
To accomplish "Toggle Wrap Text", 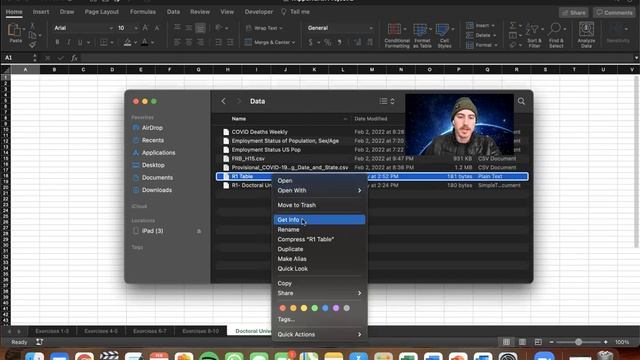I will coord(264,28).
